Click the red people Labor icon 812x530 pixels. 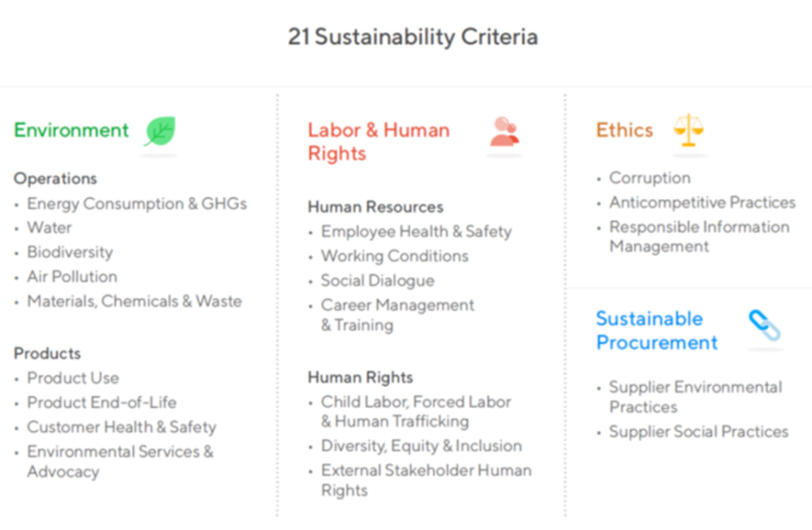tap(505, 132)
